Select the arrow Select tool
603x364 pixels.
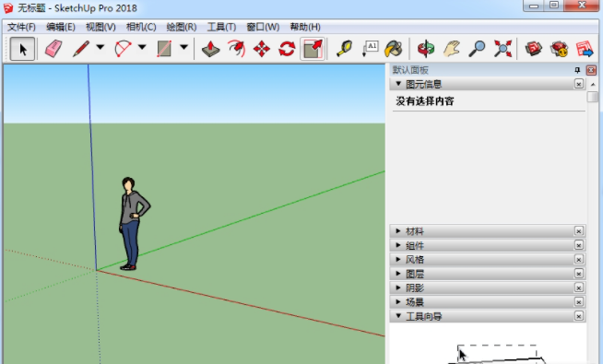click(x=22, y=49)
